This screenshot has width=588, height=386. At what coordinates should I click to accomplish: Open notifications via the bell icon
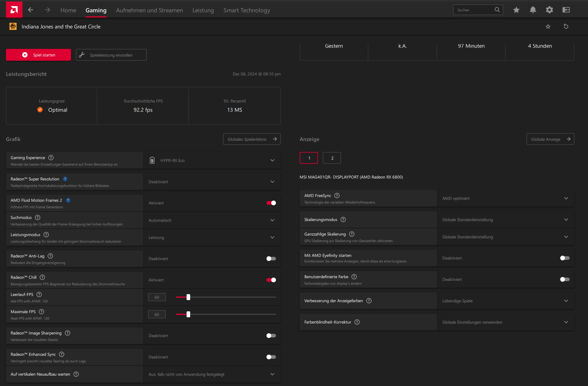coord(533,10)
